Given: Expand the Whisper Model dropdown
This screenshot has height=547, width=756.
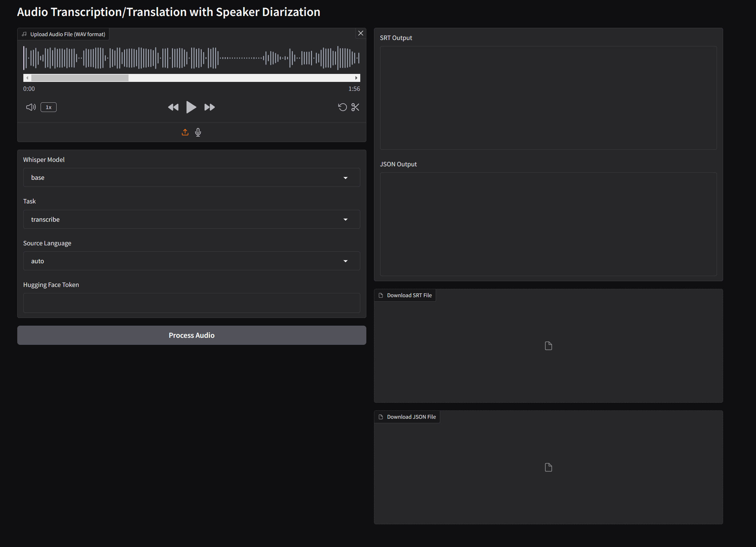Looking at the screenshot, I should pyautogui.click(x=192, y=178).
